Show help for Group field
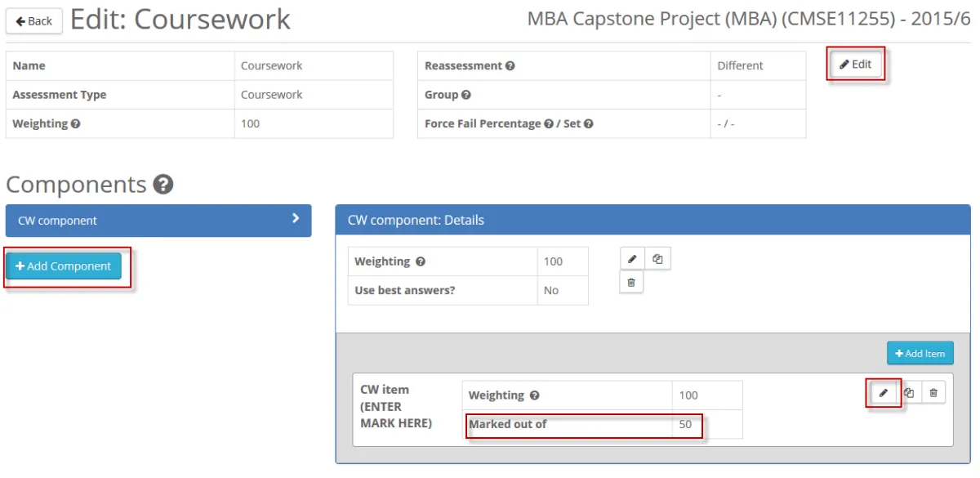 [465, 95]
